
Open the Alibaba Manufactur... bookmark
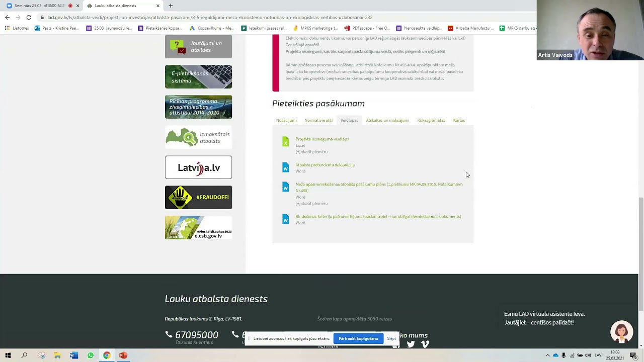(470, 28)
